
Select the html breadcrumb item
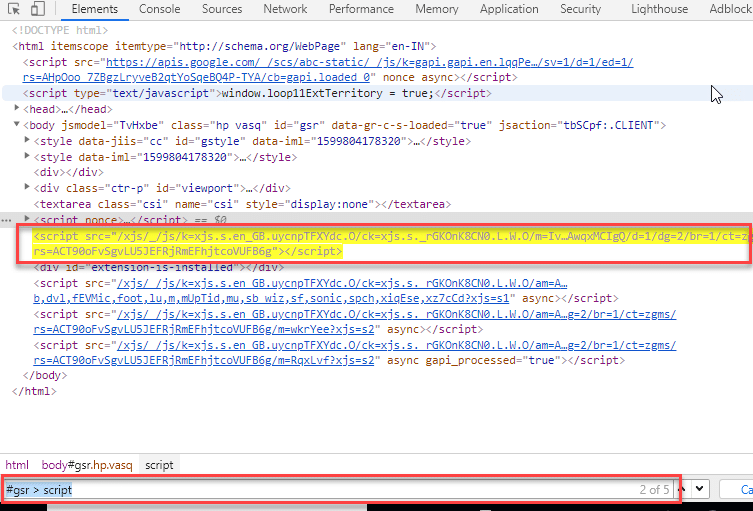(17, 465)
